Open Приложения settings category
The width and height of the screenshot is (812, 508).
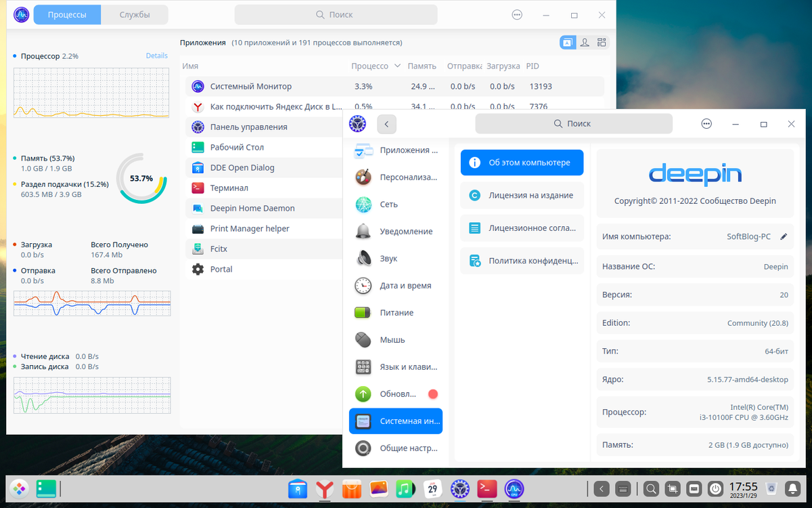coord(395,150)
